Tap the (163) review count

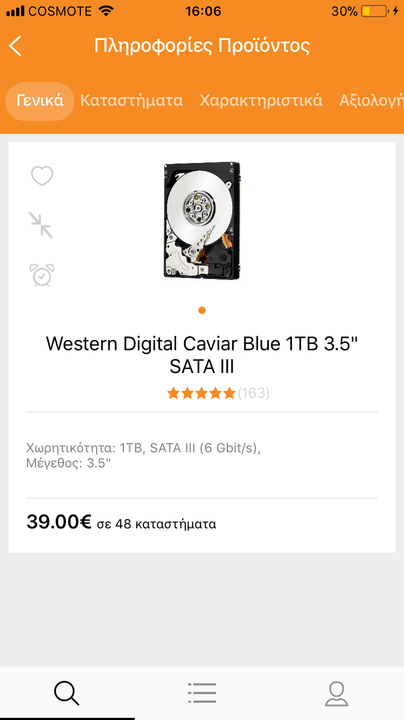253,393
